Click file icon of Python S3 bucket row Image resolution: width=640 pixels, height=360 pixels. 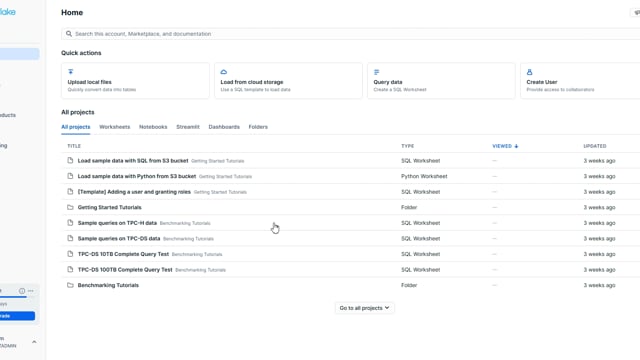[x=70, y=176]
